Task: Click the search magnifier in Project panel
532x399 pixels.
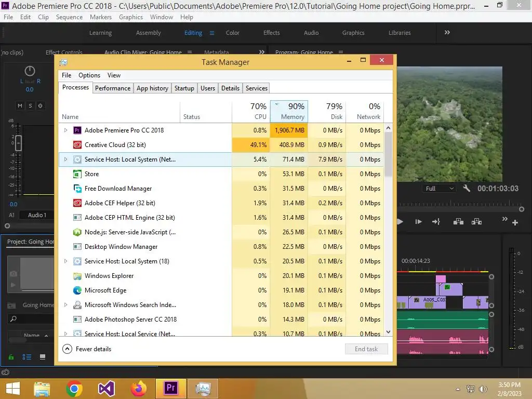Action: pyautogui.click(x=13, y=319)
